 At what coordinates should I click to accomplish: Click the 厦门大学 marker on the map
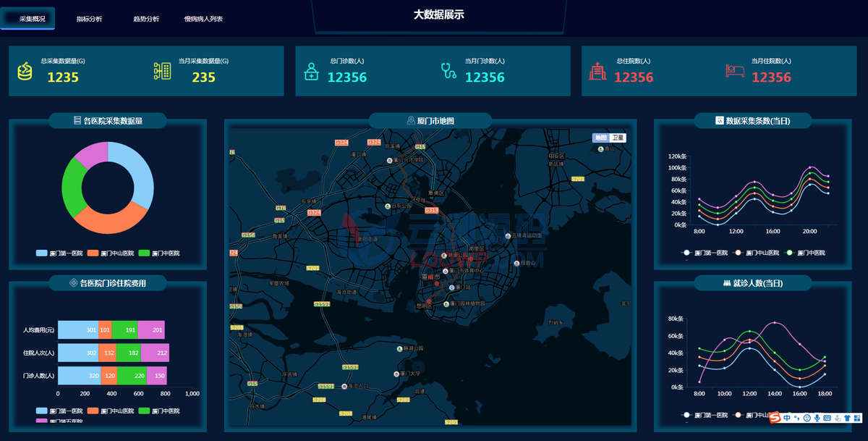[x=397, y=374]
